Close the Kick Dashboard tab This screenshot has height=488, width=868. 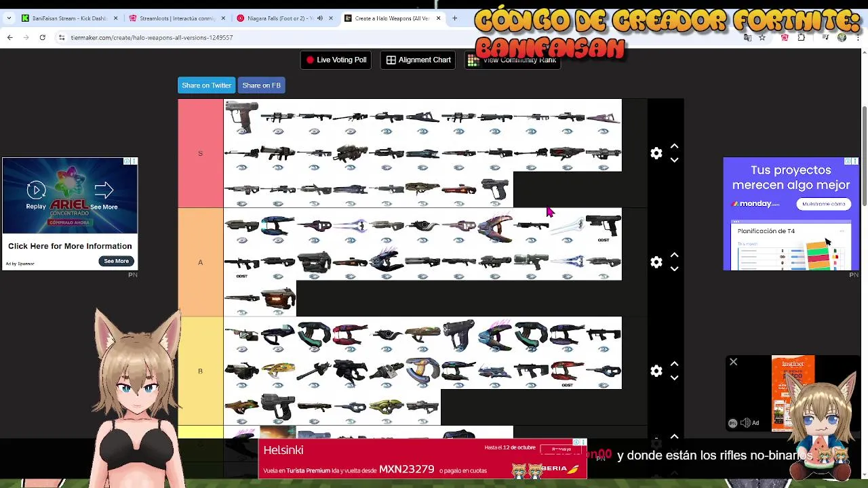[115, 18]
